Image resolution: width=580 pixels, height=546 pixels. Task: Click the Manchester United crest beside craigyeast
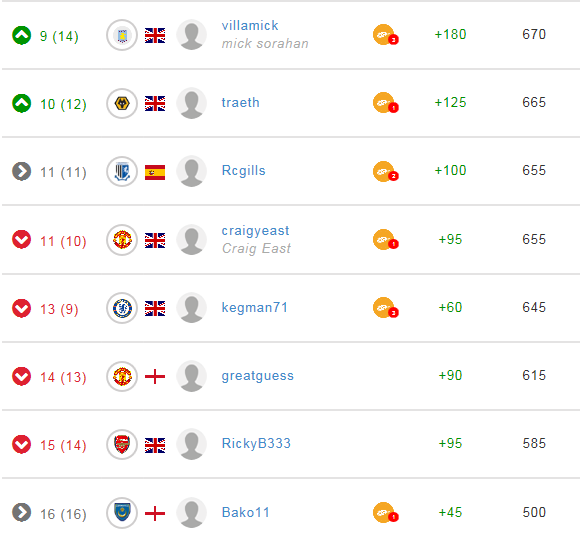(x=122, y=240)
